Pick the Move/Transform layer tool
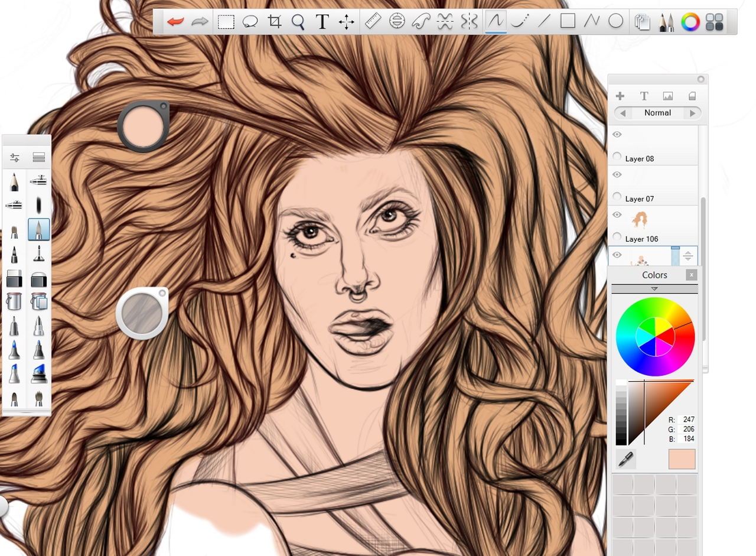This screenshot has height=556, width=756. (x=346, y=22)
